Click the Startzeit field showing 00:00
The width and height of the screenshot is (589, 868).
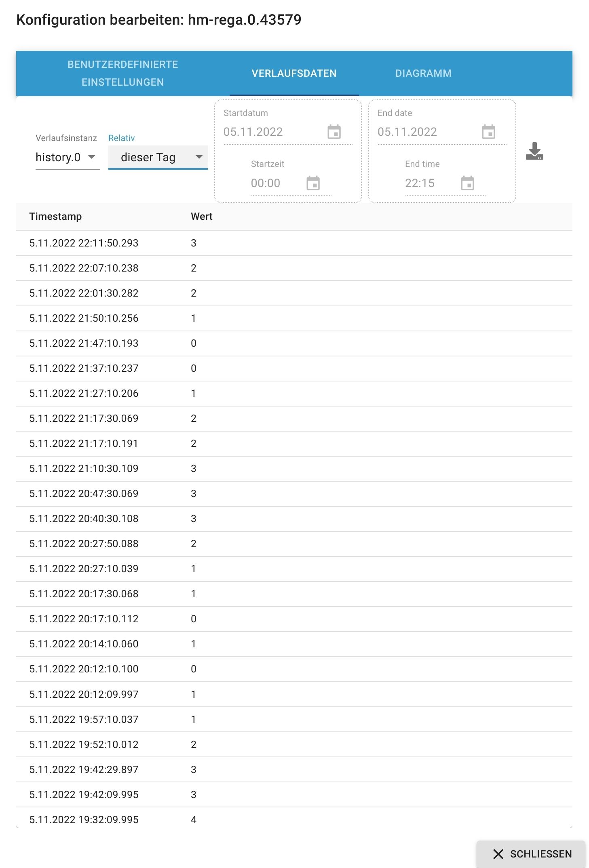point(275,183)
